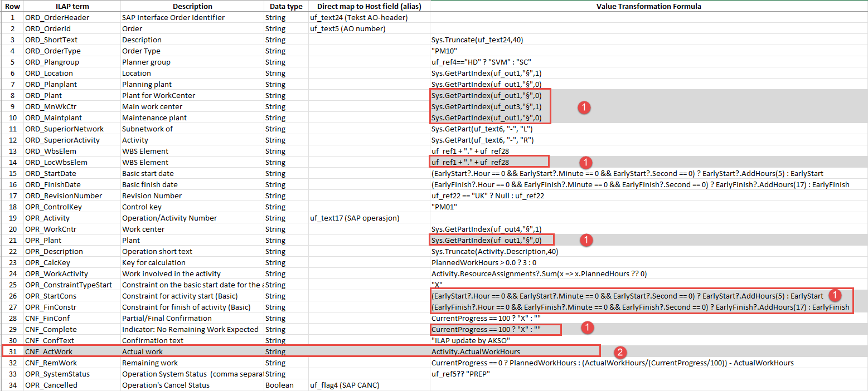The image size is (868, 391).
Task: Select cell CNF_ConfText
Action: pyautogui.click(x=72, y=340)
